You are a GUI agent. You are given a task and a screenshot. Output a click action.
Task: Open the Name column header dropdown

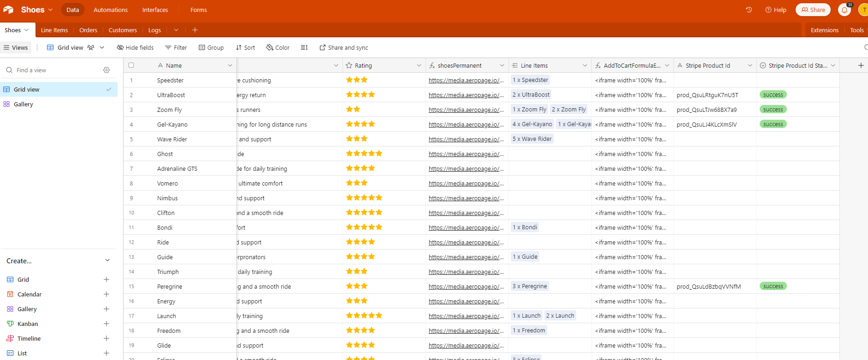pyautogui.click(x=230, y=65)
